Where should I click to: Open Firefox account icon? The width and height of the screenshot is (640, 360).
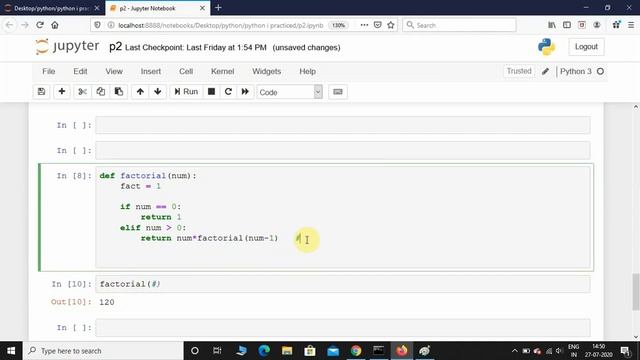597,25
